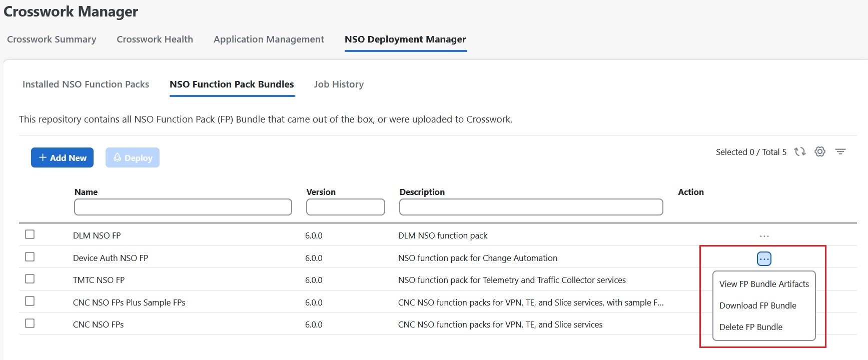This screenshot has height=360, width=868.
Task: Click 'Selected 0 / Total 5' counter
Action: click(751, 152)
